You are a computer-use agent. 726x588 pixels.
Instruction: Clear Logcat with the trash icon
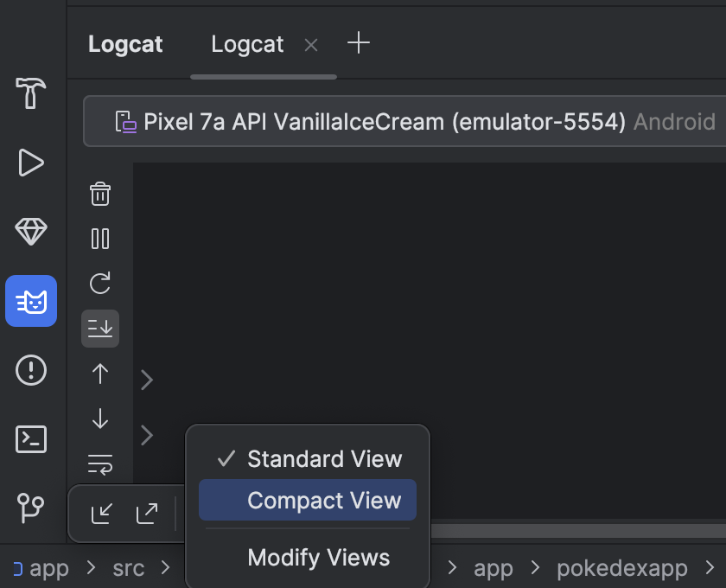tap(100, 194)
